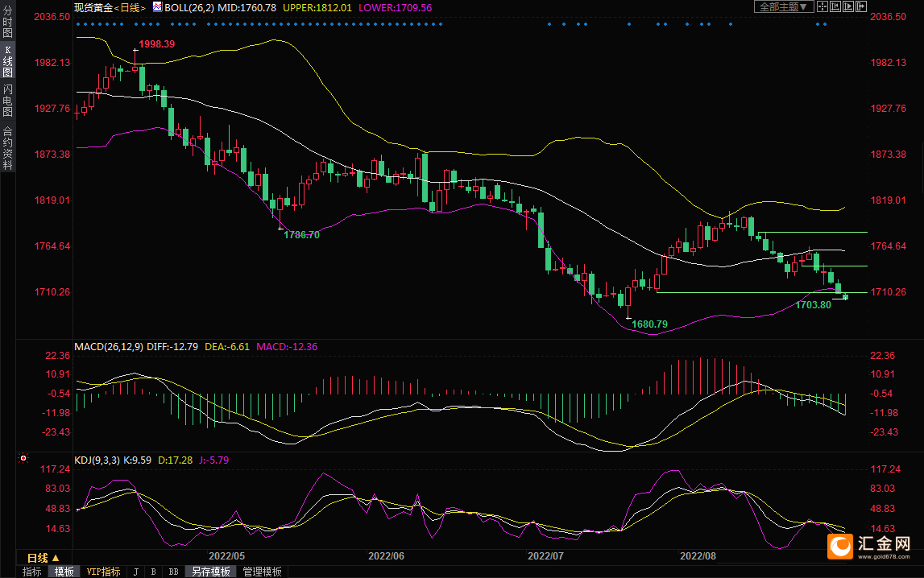Viewport: 924px width, 578px height.
Task: Click the 日线 period label beside 现货黄金
Action: 129,7
